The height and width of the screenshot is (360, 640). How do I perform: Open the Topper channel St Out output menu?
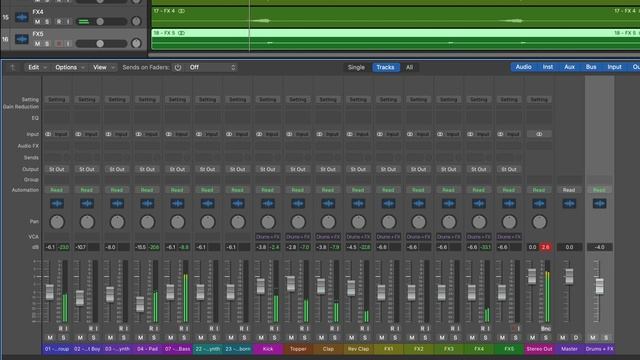pos(298,169)
